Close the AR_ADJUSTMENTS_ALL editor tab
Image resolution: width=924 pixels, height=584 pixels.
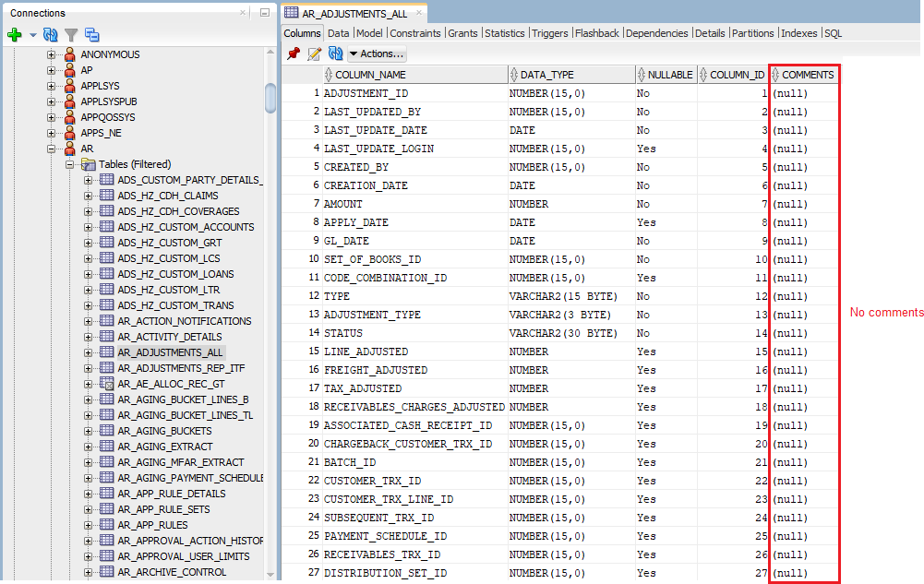pos(419,14)
